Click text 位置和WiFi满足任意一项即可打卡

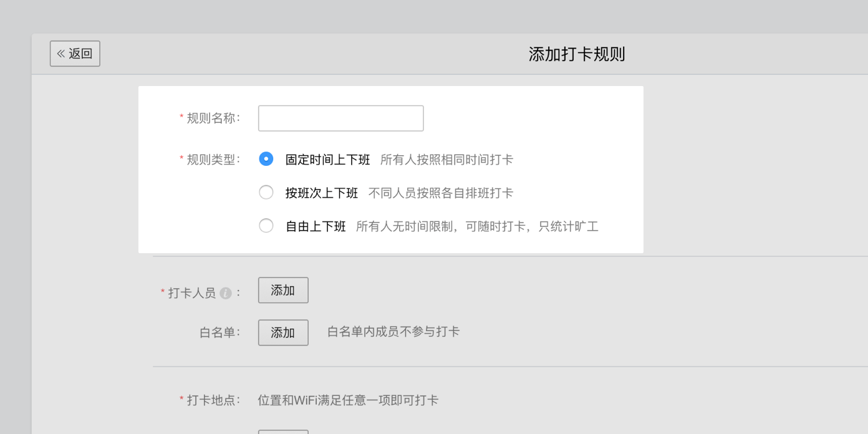pyautogui.click(x=348, y=400)
